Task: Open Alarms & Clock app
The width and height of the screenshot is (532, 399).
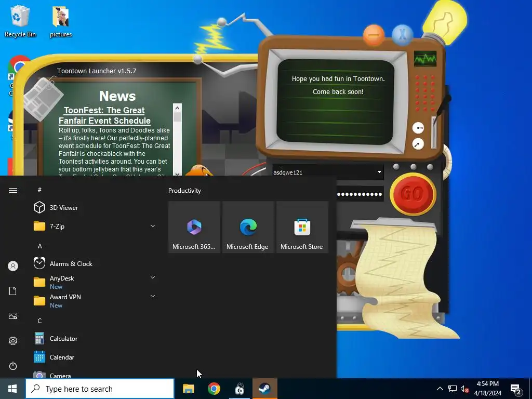Action: 94,263
